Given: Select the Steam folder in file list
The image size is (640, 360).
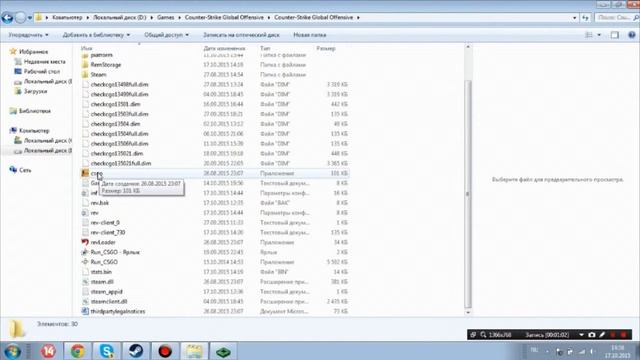Looking at the screenshot, I should click(98, 75).
